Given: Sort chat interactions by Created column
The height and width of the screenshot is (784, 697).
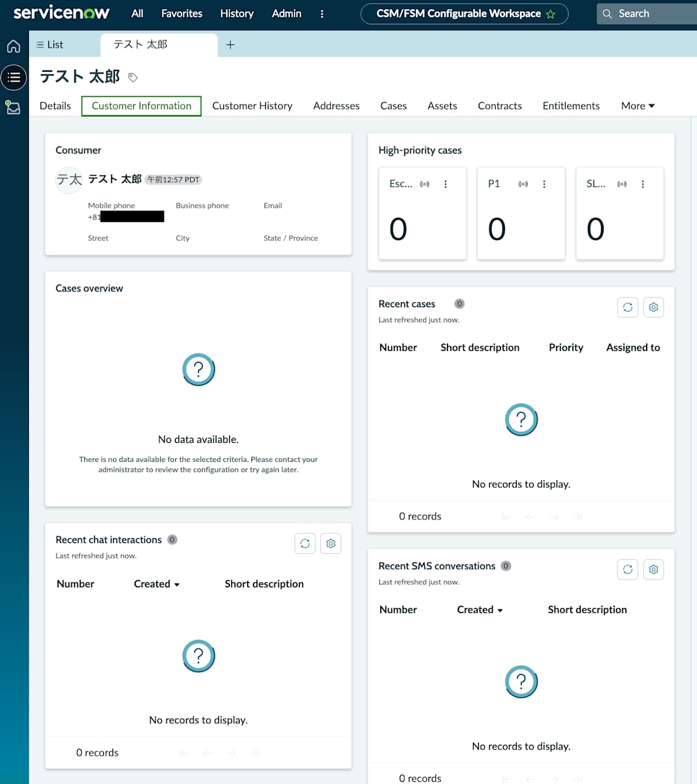Looking at the screenshot, I should coord(157,584).
